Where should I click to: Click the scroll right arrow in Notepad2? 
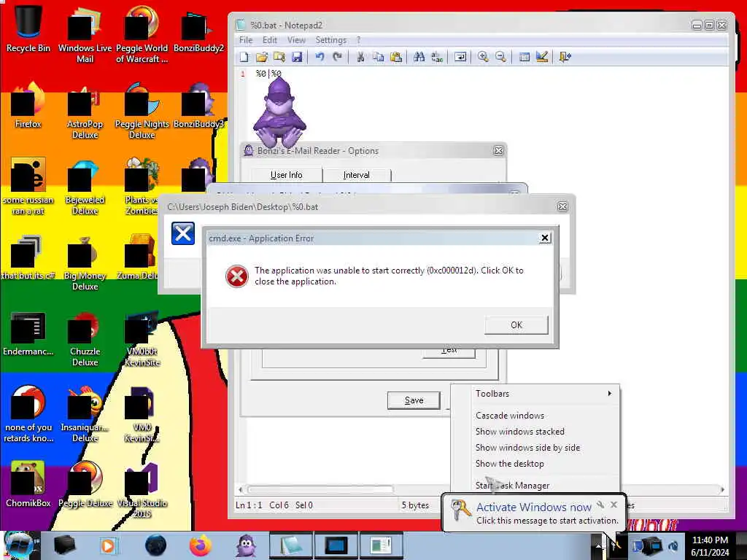click(723, 489)
